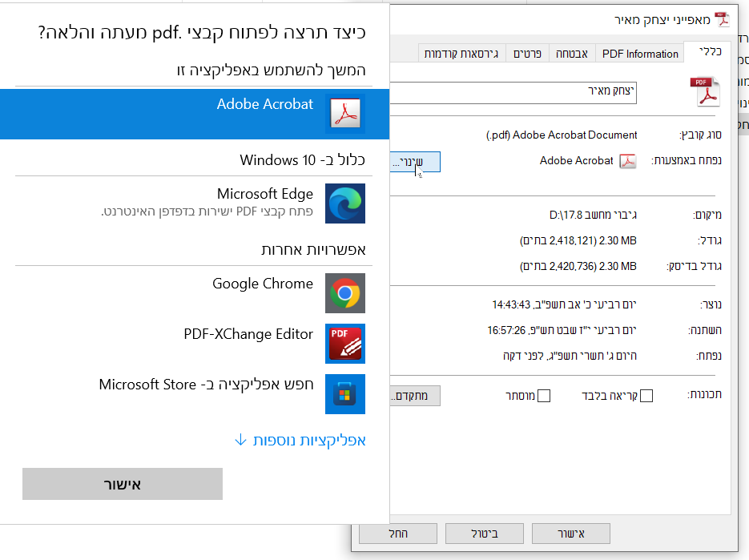Open the 'מתקדם...' advanced button
The image size is (749, 560).
(415, 396)
